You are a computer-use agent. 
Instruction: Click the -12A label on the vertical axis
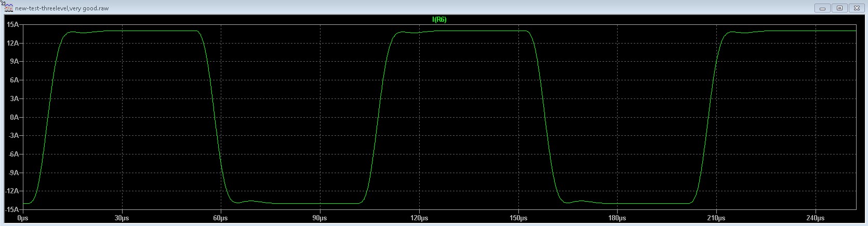click(12, 191)
